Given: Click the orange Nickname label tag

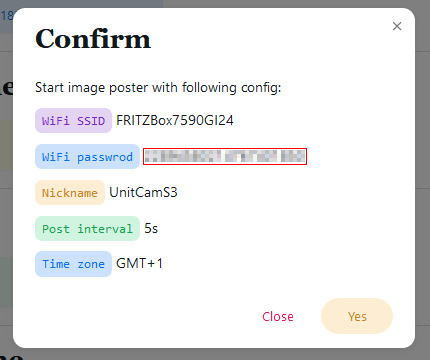Looking at the screenshot, I should 70,192.
